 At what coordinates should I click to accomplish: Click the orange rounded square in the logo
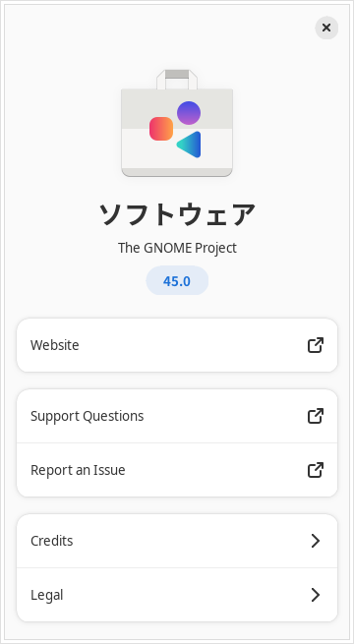coord(161,129)
